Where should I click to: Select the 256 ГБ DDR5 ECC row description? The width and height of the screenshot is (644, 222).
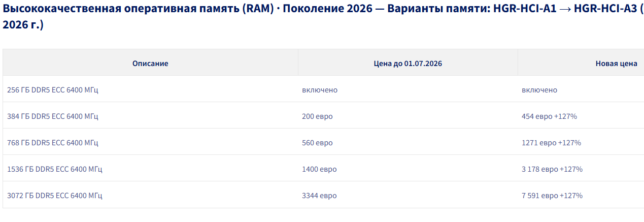53,90
